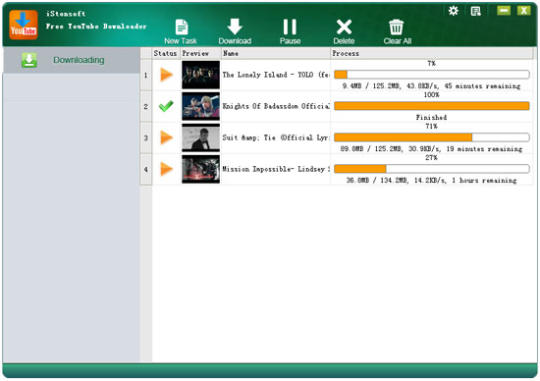Click row number 1 header

coord(146,75)
